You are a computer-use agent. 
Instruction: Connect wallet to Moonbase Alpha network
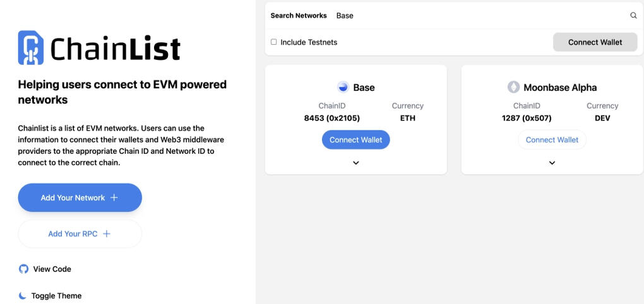tap(552, 140)
